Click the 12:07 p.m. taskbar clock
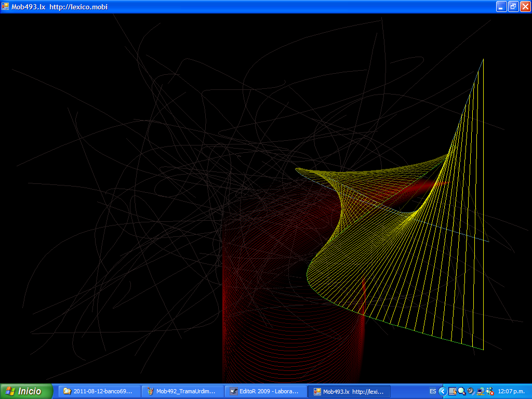The image size is (532, 399). point(511,391)
